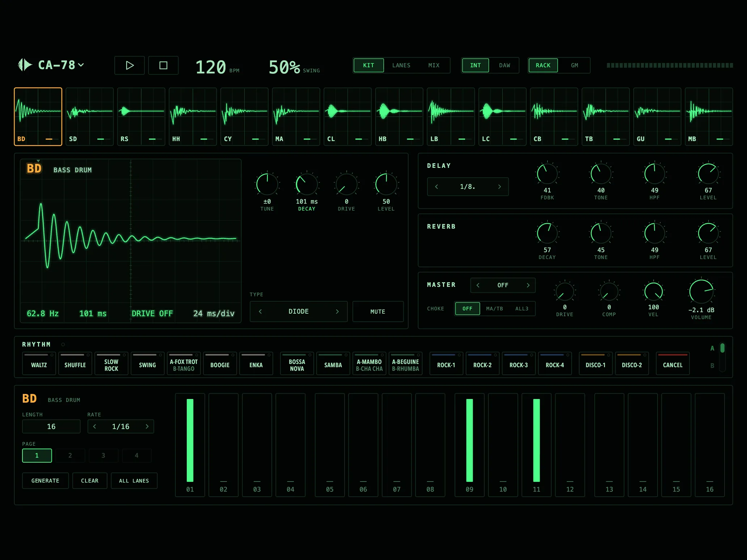Click next arrow on Master OFF selector
The width and height of the screenshot is (747, 560).
coord(528,285)
